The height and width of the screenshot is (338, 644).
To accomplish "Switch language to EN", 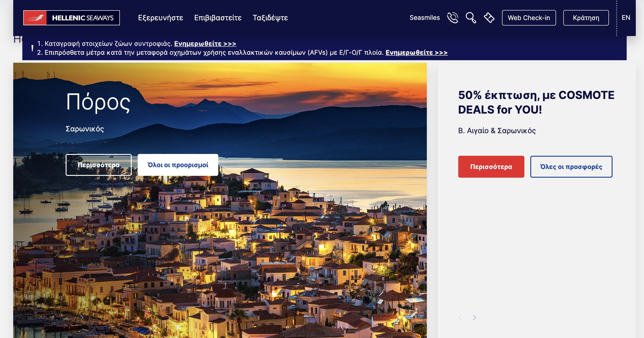I will 626,18.
